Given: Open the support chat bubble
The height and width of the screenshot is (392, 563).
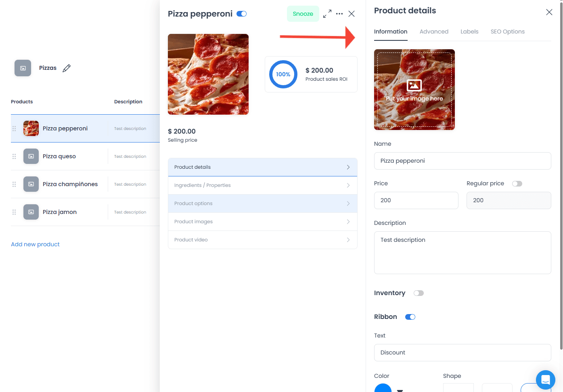Looking at the screenshot, I should tap(546, 380).
